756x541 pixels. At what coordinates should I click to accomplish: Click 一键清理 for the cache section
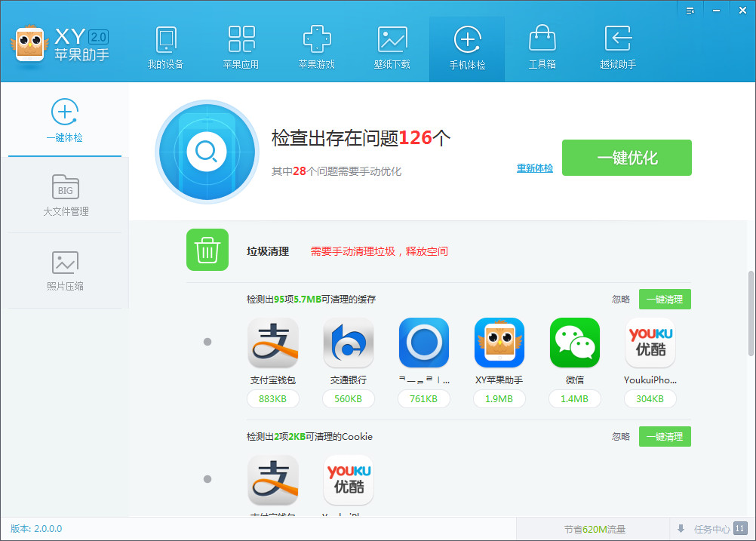click(x=664, y=300)
